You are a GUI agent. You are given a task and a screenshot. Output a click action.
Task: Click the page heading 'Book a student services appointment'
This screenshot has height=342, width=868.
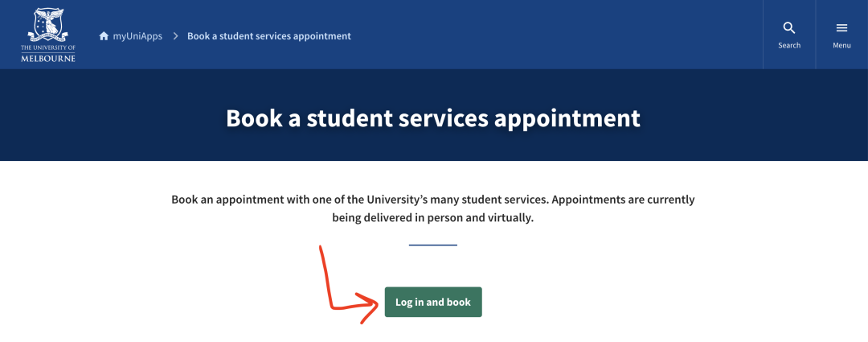433,118
